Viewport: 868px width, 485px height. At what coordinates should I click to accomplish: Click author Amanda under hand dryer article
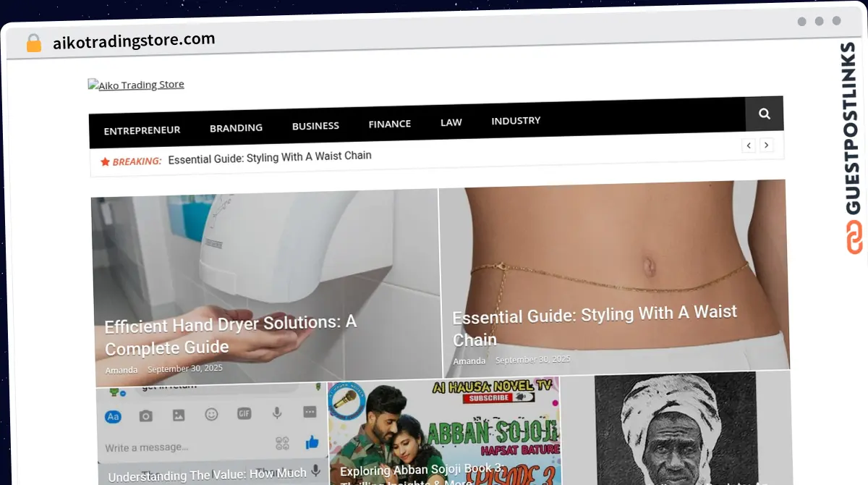click(121, 370)
